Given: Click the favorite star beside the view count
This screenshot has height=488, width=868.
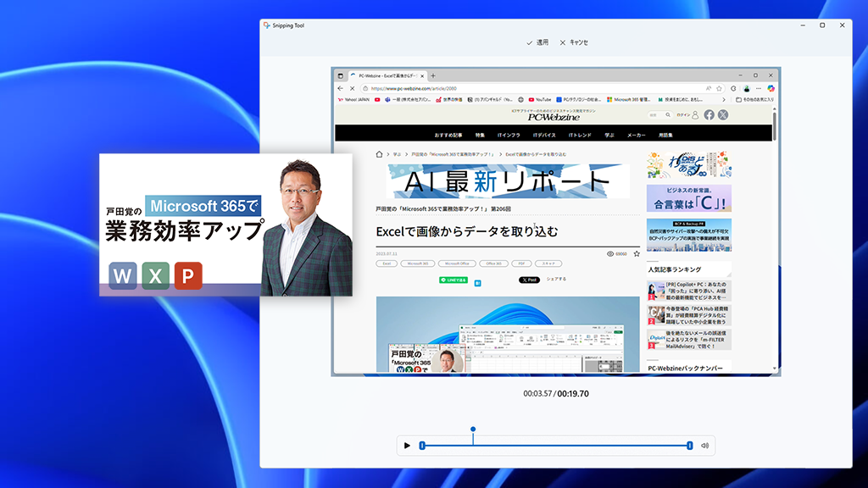Looking at the screenshot, I should [637, 254].
